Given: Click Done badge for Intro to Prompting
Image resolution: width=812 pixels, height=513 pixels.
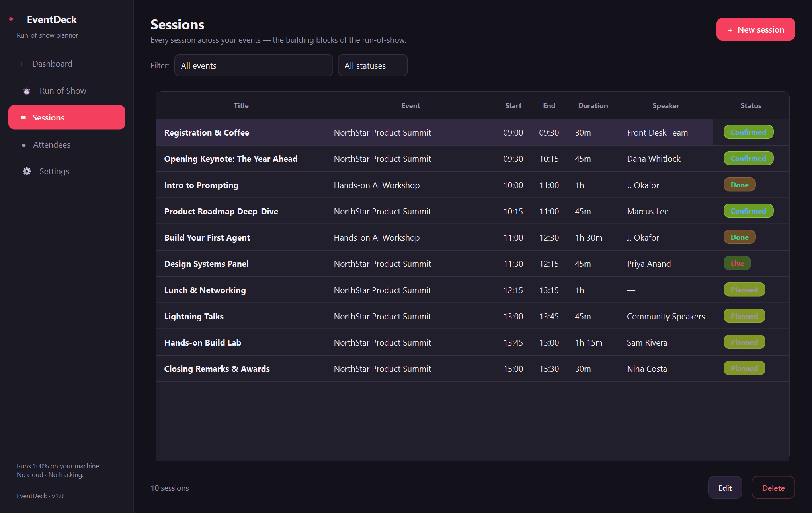Looking at the screenshot, I should click(x=740, y=185).
